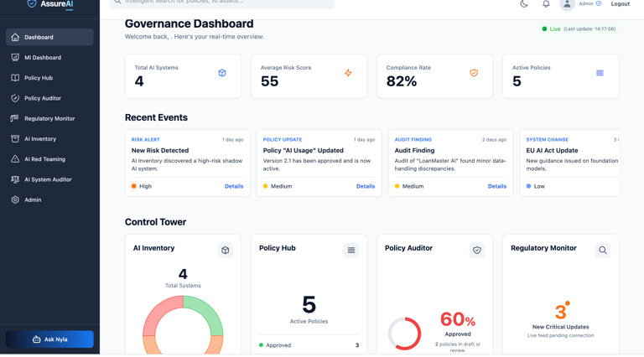This screenshot has width=644, height=357.
Task: Click the AssureAI shield logo
Action: coord(32,3)
